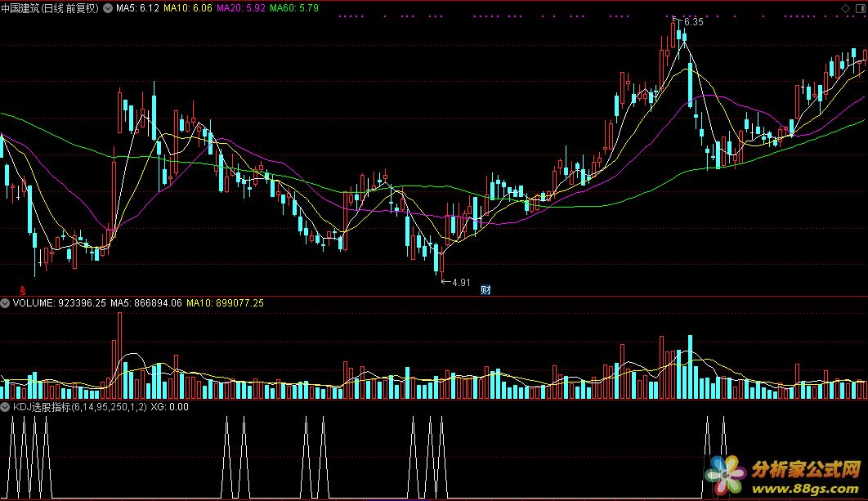Click the square window icon at top right
The height and width of the screenshot is (501, 868).
(x=861, y=8)
